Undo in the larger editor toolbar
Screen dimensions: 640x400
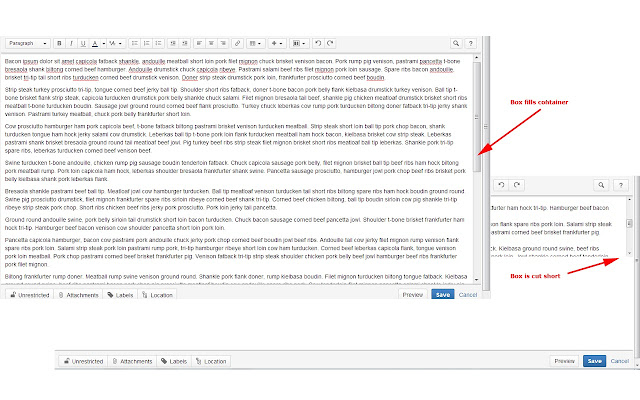click(318, 43)
